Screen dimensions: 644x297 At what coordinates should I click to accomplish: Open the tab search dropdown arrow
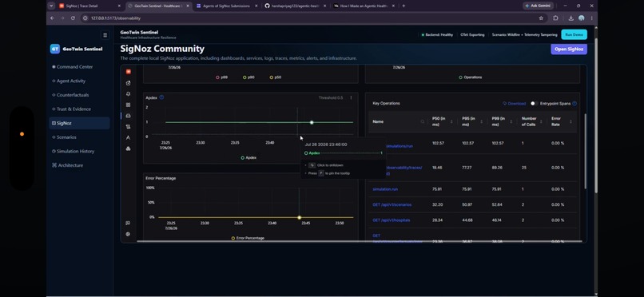tap(51, 6)
